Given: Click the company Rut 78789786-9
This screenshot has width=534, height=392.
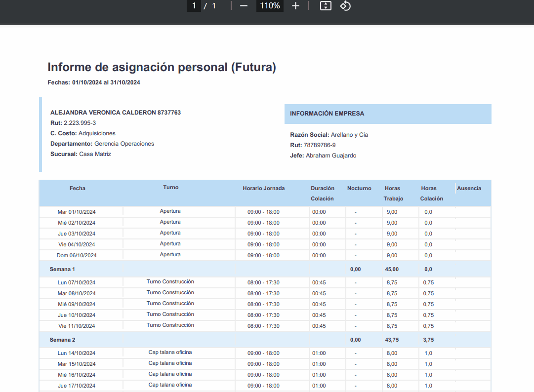Looking at the screenshot, I should [x=313, y=145].
